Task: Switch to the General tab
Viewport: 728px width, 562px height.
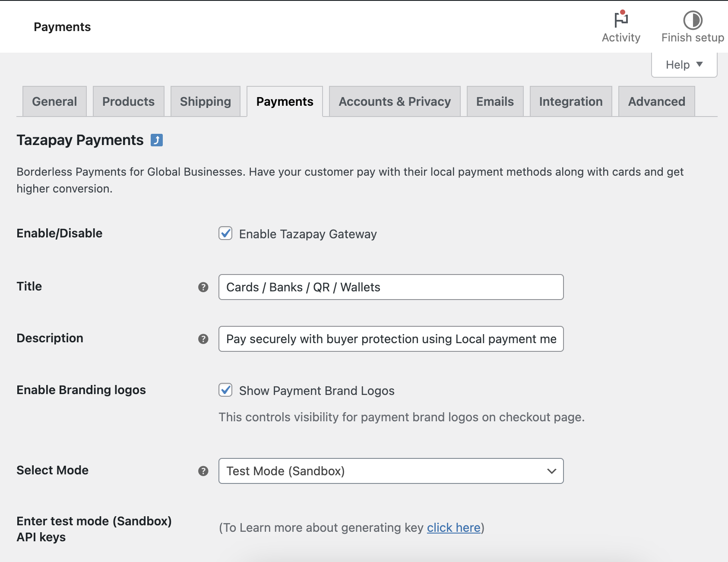Action: (54, 101)
